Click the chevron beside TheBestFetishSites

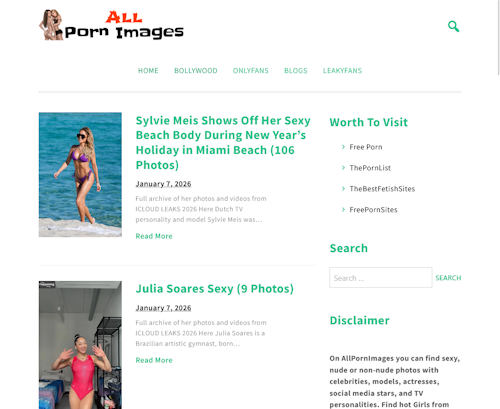[343, 189]
